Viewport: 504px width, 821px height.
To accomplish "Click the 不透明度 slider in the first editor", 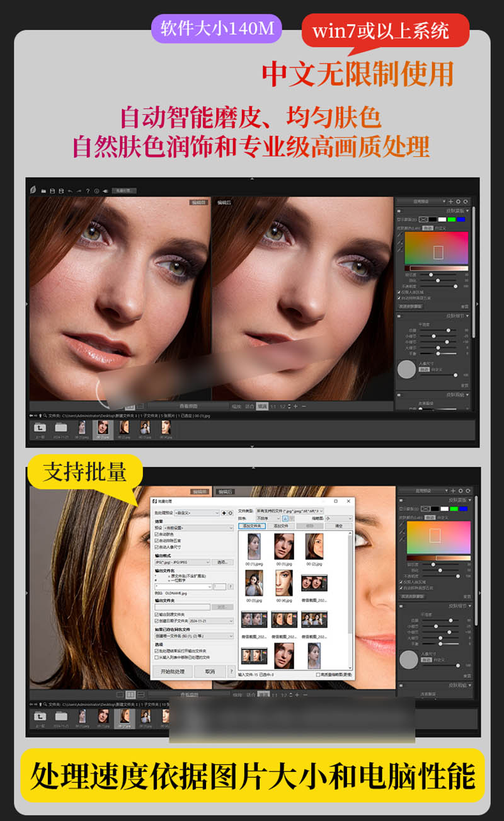I will 438,286.
